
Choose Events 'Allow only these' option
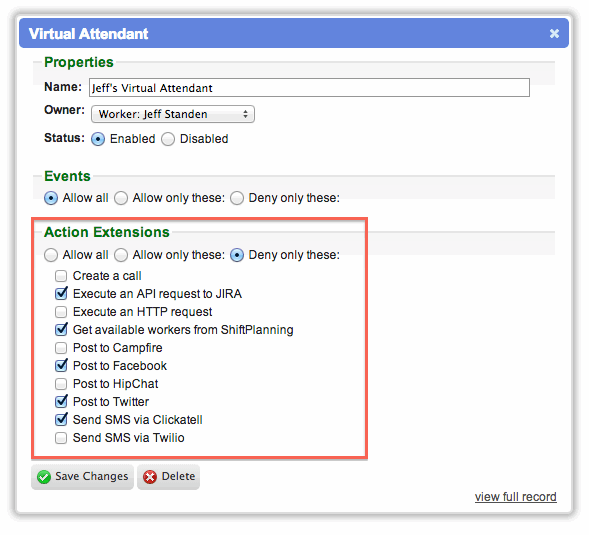click(121, 198)
